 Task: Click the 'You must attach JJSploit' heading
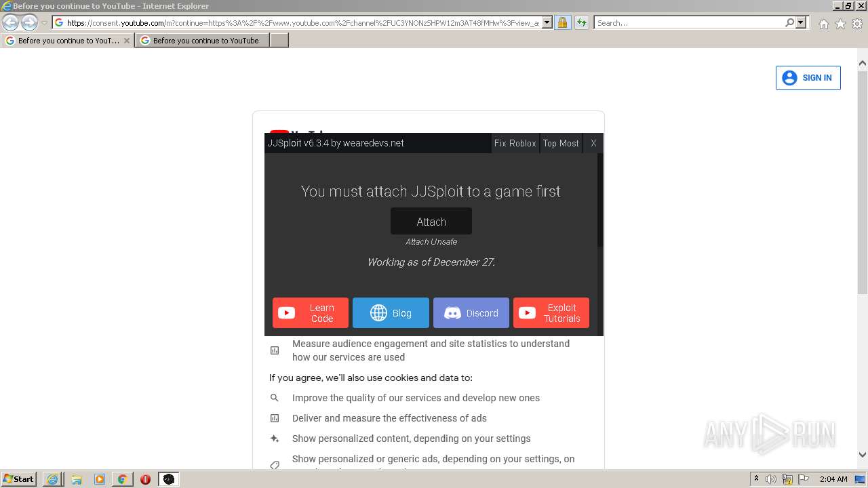(431, 191)
